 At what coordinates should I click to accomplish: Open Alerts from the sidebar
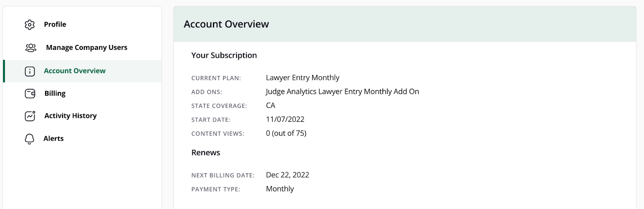pos(82,139)
